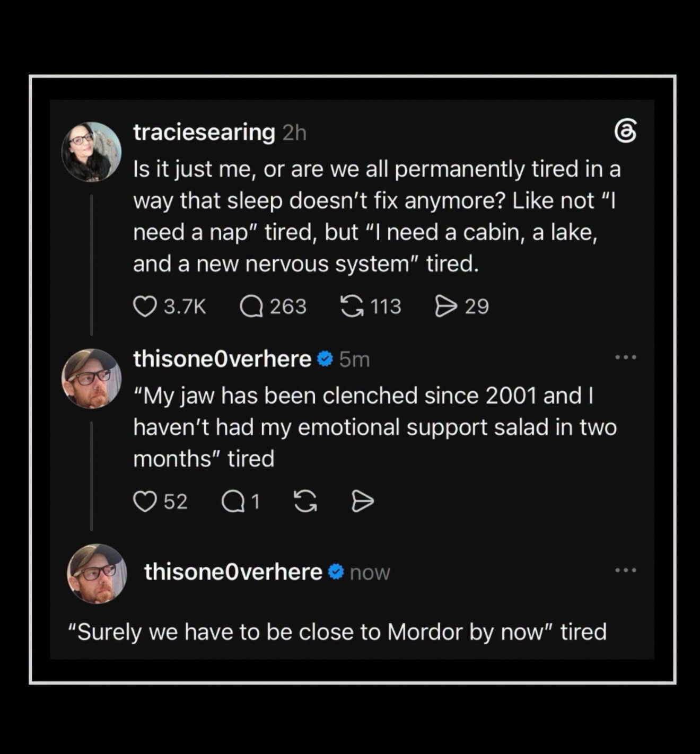700x754 pixels.
Task: View thisone0verhere's avatar on the 5m reply
Action: (92, 379)
